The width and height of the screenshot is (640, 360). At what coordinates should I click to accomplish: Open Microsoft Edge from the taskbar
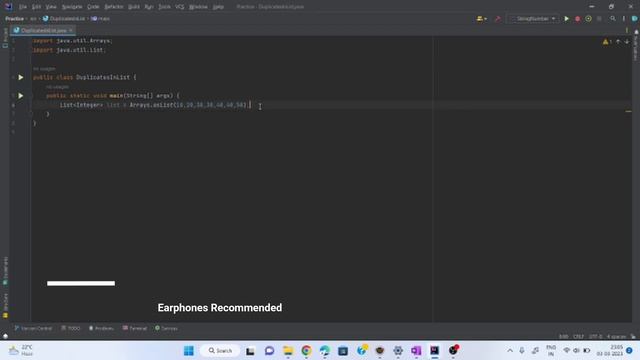(325, 351)
